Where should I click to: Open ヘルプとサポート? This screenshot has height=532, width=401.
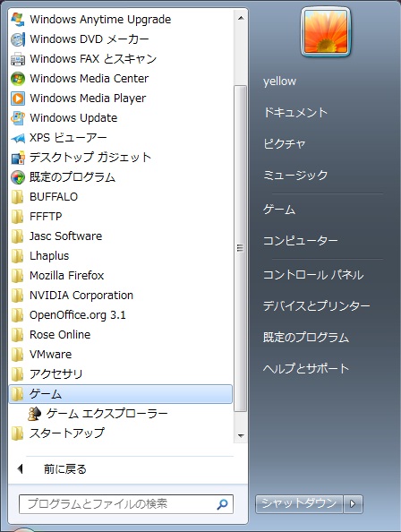[x=306, y=368]
